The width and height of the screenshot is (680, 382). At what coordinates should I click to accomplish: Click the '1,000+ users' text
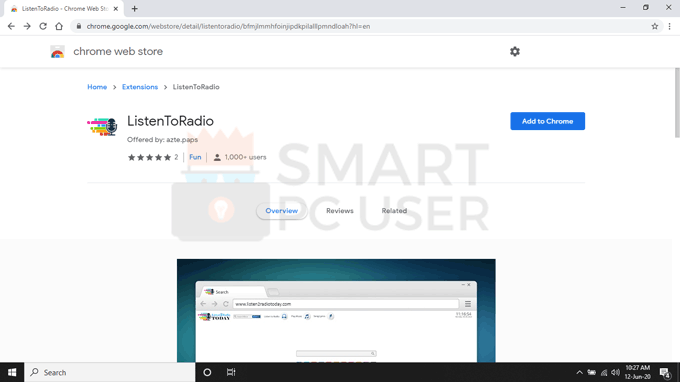pyautogui.click(x=245, y=157)
